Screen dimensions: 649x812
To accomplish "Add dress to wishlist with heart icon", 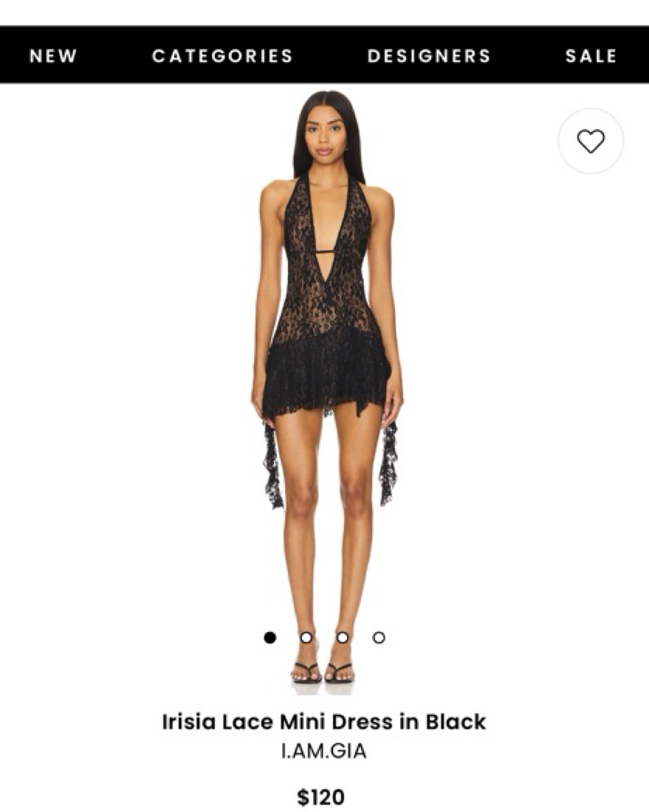I will [x=591, y=141].
